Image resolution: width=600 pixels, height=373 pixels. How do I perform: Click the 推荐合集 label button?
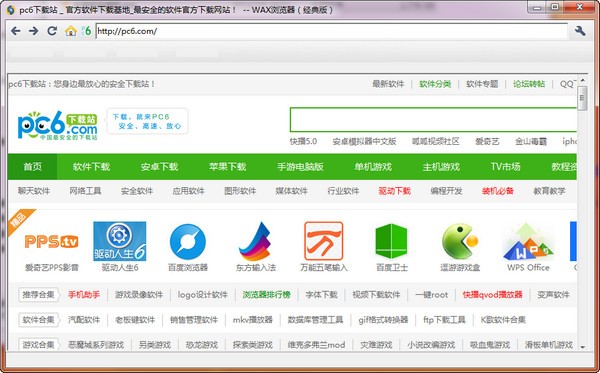[x=39, y=295]
